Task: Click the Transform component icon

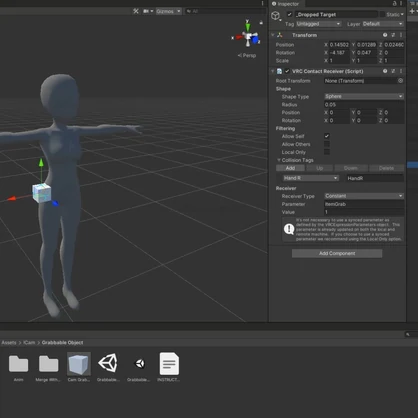Action: (280, 35)
